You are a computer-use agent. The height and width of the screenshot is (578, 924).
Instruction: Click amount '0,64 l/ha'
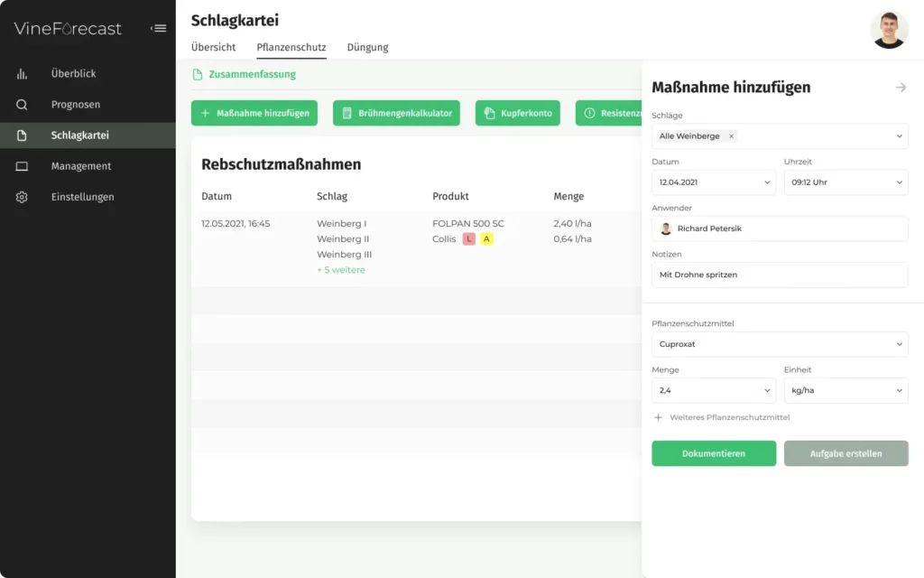[x=572, y=238]
